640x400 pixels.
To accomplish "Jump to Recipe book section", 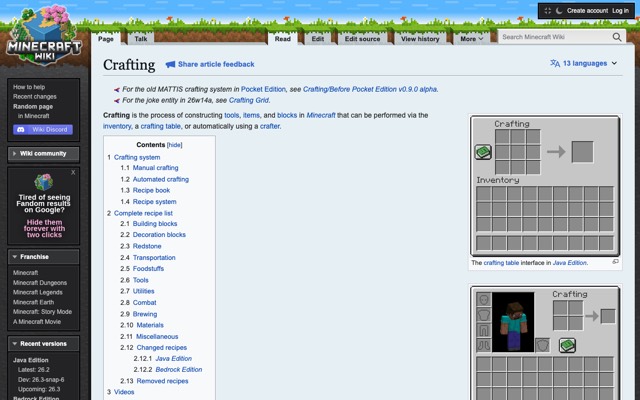I will click(151, 190).
